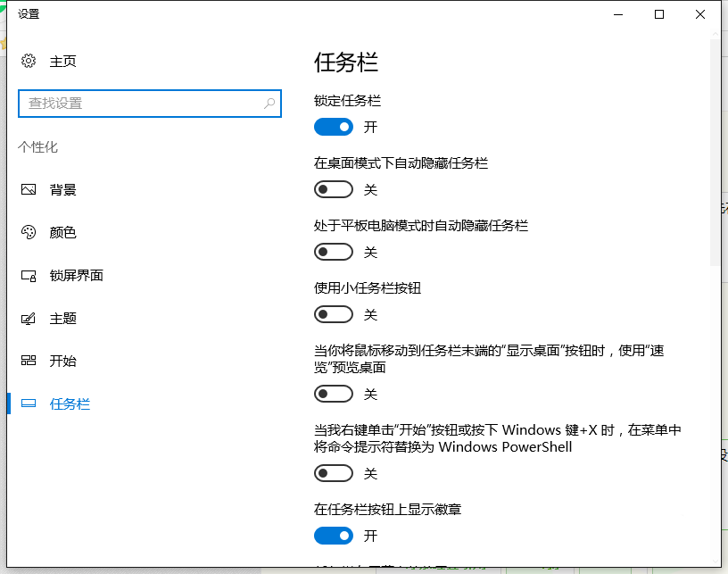The height and width of the screenshot is (574, 728).
Task: Click the magnifier icon in search box
Action: (x=269, y=104)
